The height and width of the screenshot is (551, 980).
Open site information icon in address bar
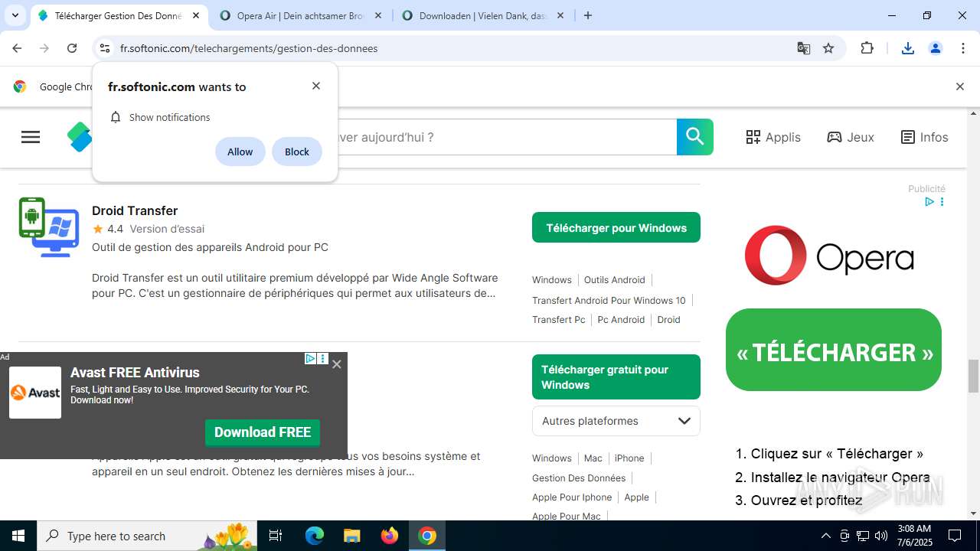point(105,48)
